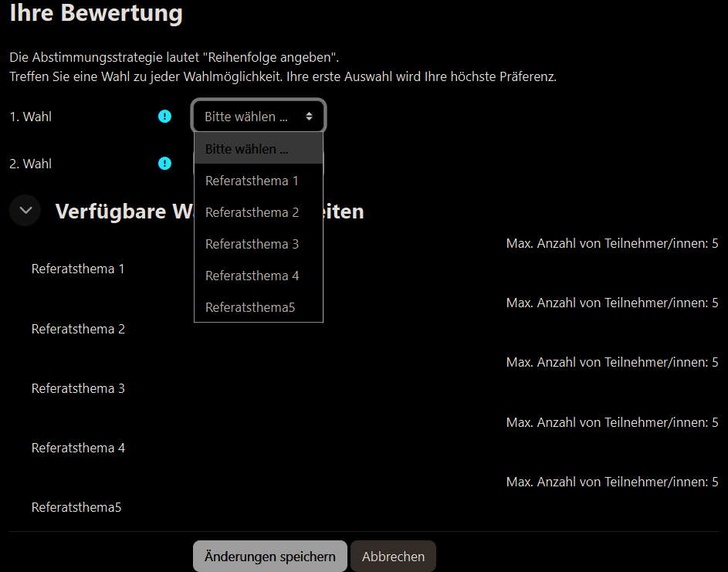Click the required-field icon beside 1. Wahl
This screenshot has height=572, width=728.
pyautogui.click(x=164, y=117)
